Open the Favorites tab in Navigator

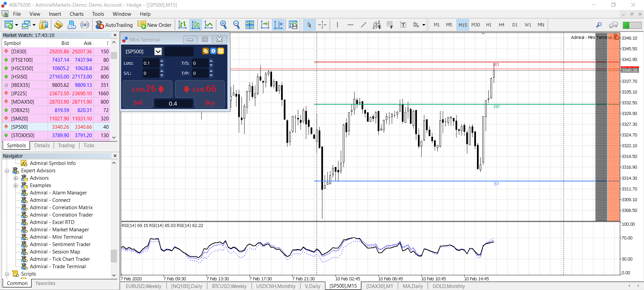pos(46,283)
